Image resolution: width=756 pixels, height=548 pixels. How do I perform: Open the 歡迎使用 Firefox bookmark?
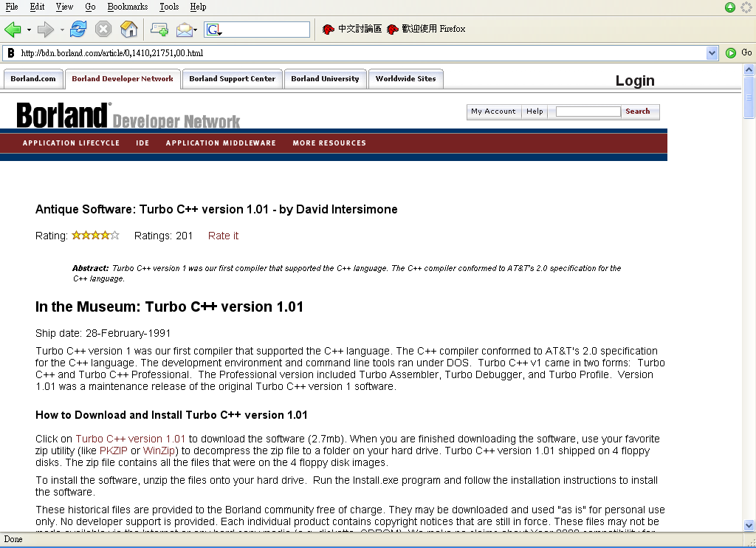pyautogui.click(x=427, y=29)
